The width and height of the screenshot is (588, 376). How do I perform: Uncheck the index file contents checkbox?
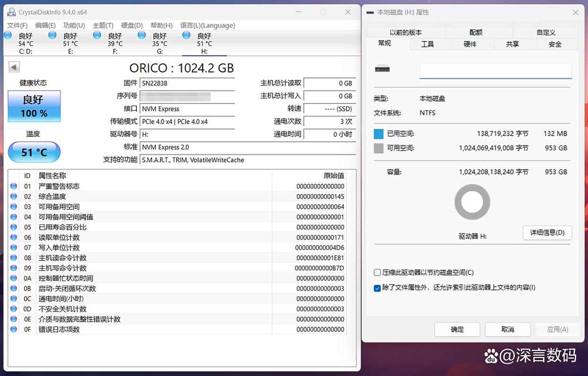pyautogui.click(x=377, y=288)
